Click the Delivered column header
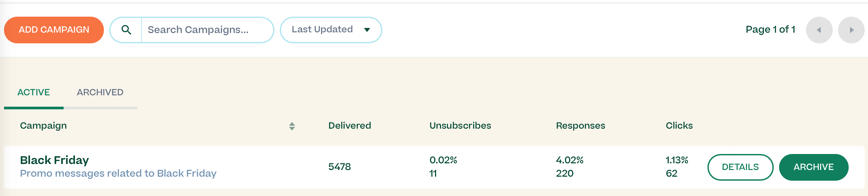 point(349,126)
